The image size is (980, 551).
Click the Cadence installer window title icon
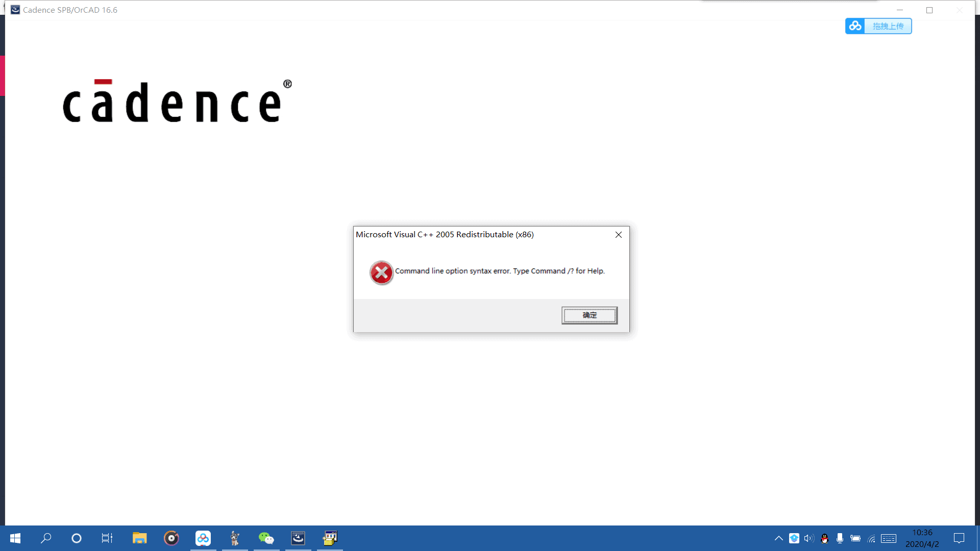15,10
